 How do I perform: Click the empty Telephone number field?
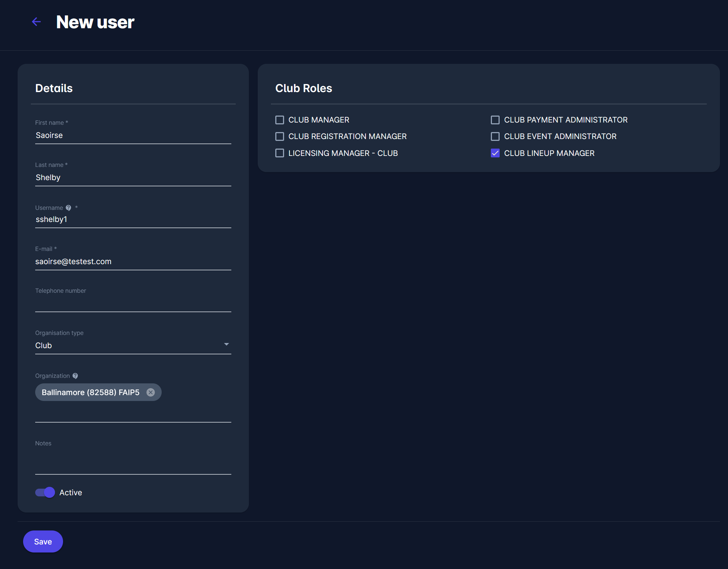(x=133, y=304)
